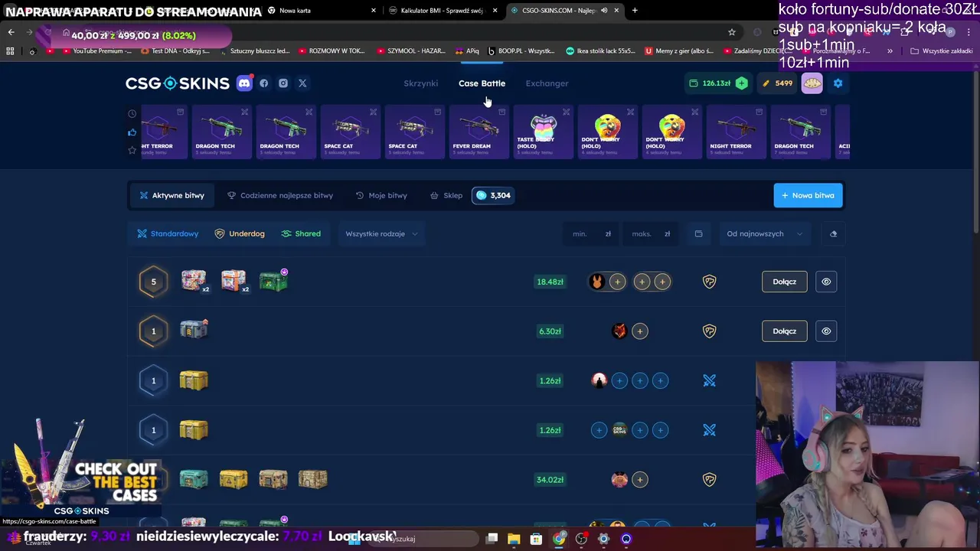Click the rabbit avatar in 18.48zł battle
980x551 pixels.
(x=597, y=282)
